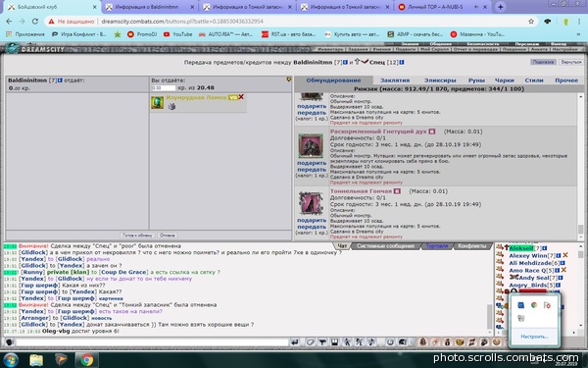Screen dimensions: 588x368
Task: Switch to Эликсиры tab
Action: coord(440,80)
